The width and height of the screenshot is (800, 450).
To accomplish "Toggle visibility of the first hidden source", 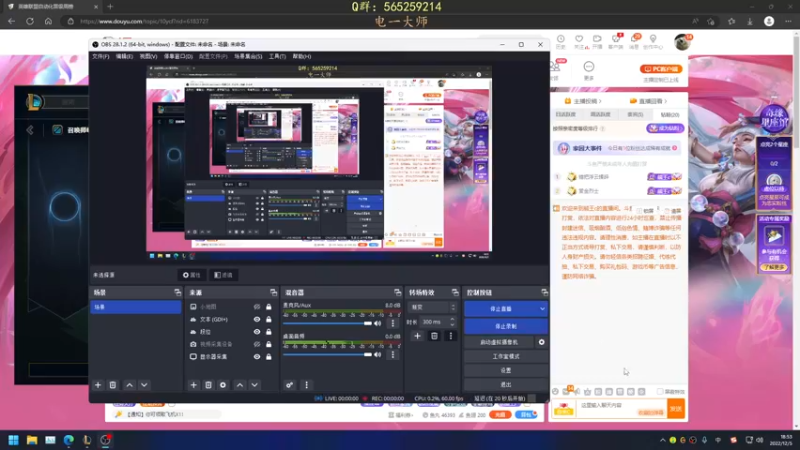I will click(x=257, y=307).
